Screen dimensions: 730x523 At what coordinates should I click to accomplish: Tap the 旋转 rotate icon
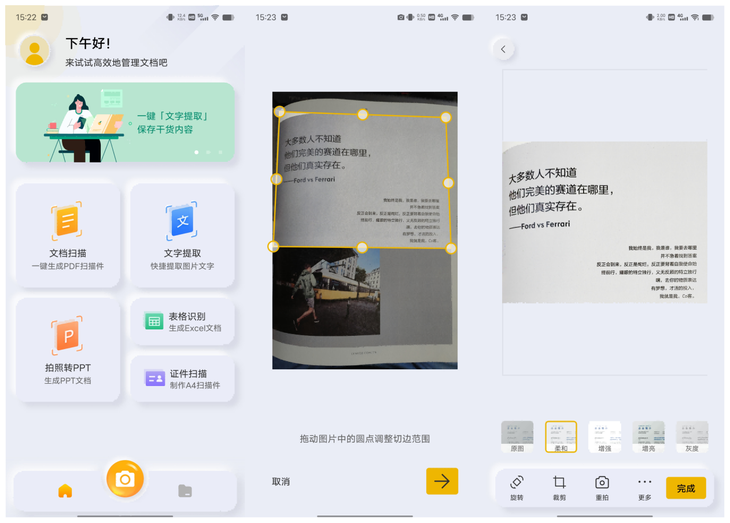517,488
